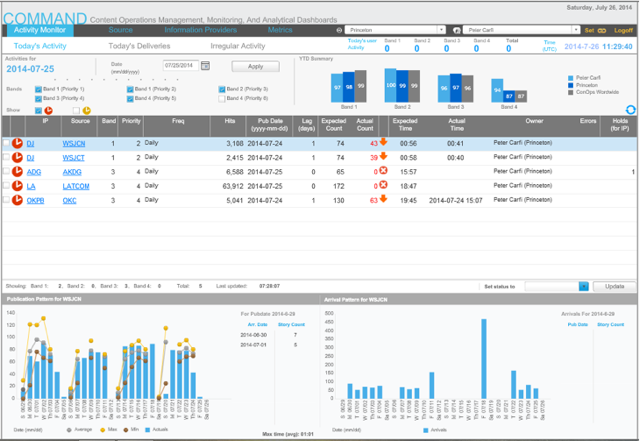Click the Logoff link

623,30
